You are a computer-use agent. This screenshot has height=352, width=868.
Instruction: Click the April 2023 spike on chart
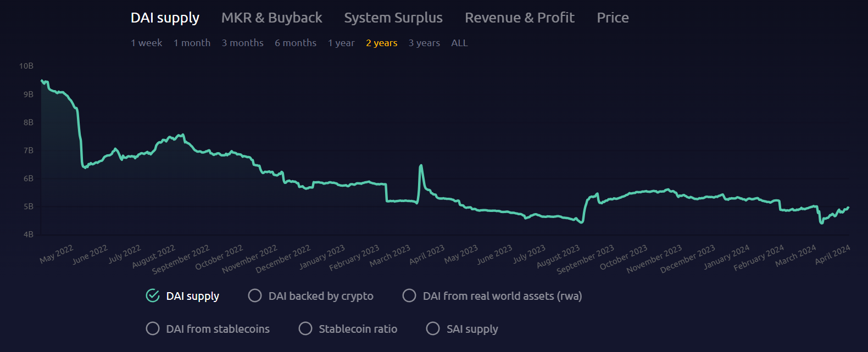[421, 166]
